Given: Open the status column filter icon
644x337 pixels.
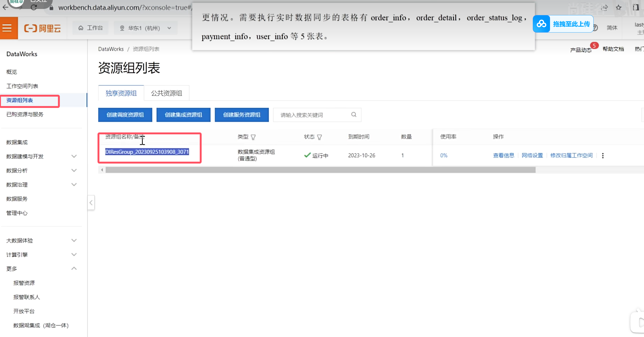Looking at the screenshot, I should pos(319,137).
